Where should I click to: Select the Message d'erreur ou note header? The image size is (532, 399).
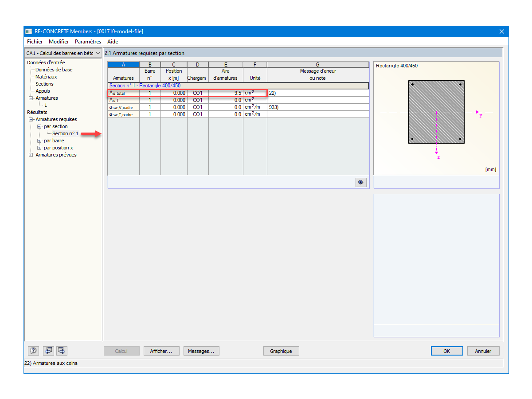pyautogui.click(x=318, y=74)
